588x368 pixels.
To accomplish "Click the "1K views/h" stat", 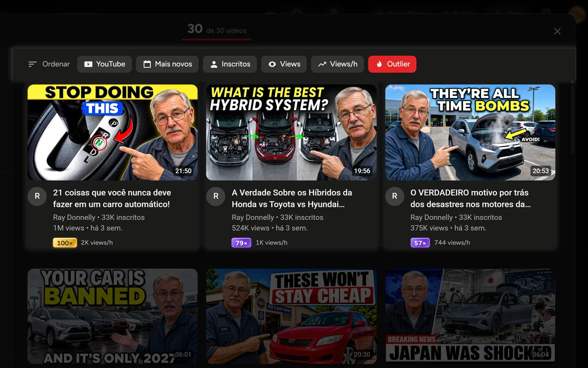I will (x=271, y=243).
